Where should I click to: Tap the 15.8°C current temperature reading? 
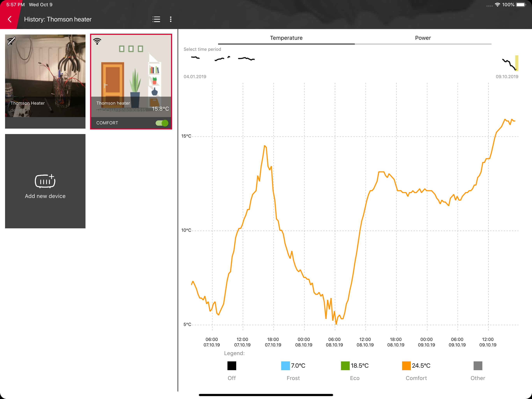coord(160,109)
